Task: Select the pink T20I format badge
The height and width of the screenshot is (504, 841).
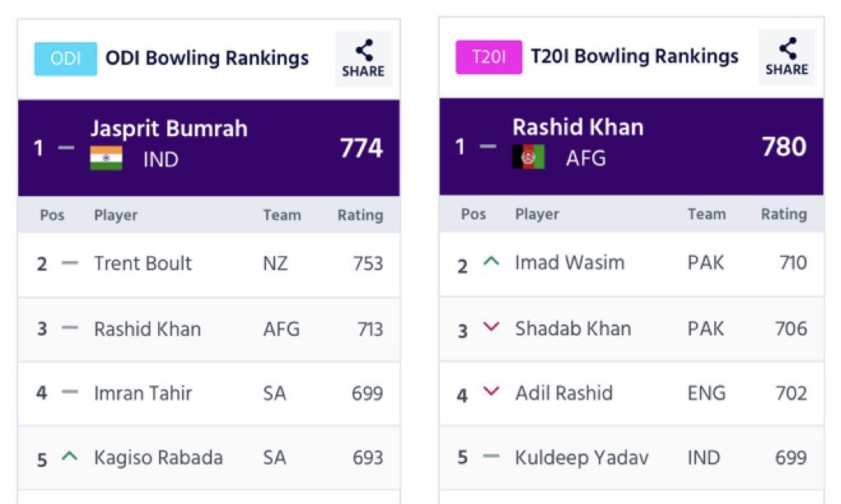Action: (x=488, y=57)
